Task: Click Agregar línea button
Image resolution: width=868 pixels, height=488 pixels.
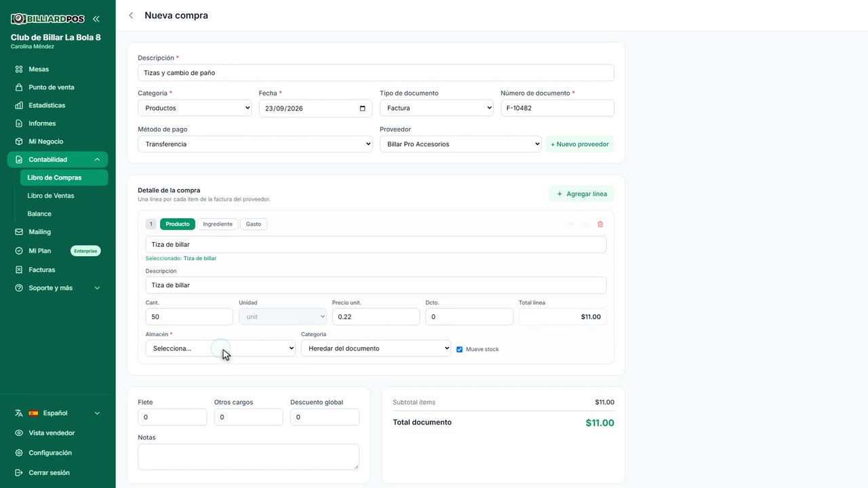Action: [582, 194]
